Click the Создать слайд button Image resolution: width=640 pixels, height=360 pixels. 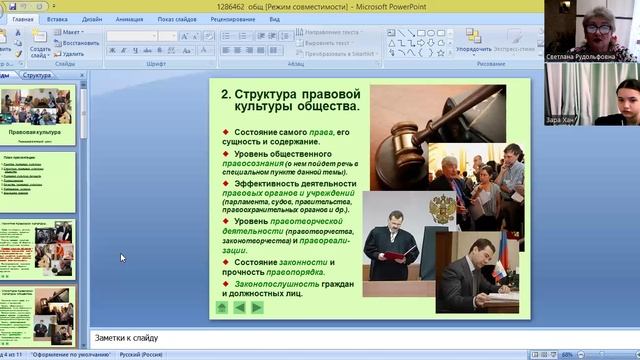pyautogui.click(x=40, y=44)
